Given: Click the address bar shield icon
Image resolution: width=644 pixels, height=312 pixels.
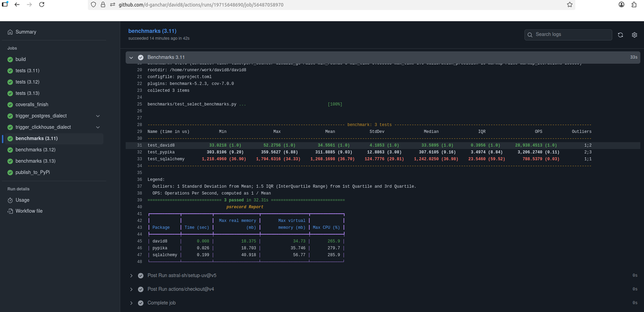Looking at the screenshot, I should tap(93, 5).
